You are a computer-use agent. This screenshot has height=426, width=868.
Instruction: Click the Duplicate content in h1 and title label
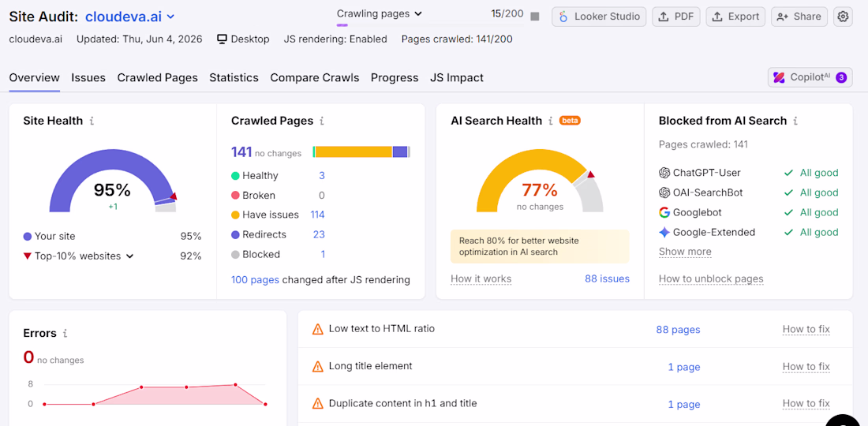click(402, 403)
